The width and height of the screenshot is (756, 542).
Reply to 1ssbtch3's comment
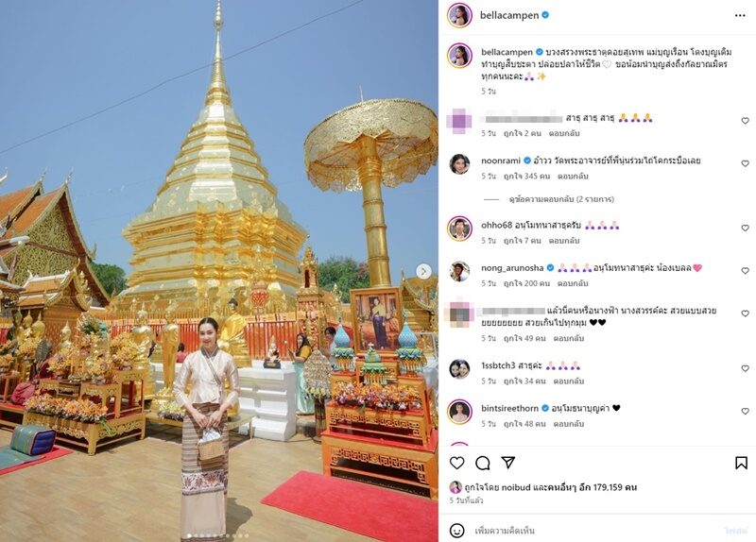569,381
